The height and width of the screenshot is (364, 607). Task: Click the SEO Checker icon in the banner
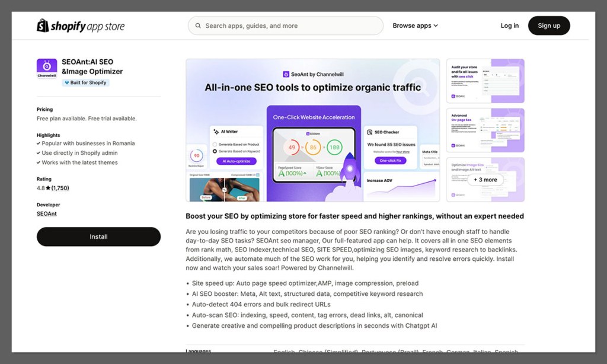[x=369, y=132]
